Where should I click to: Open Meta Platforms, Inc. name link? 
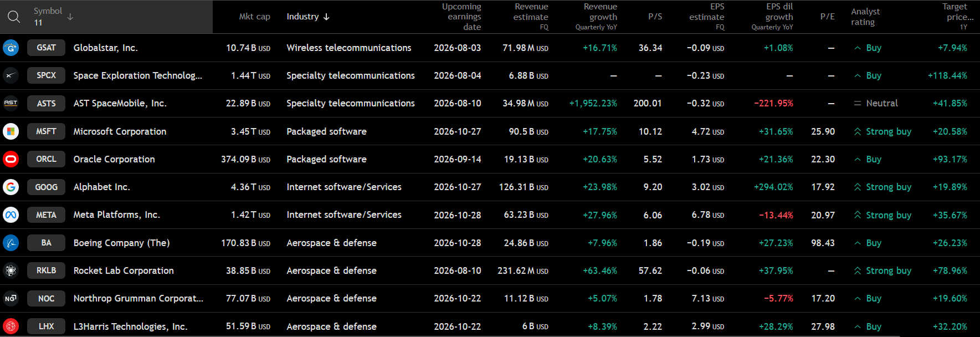tap(116, 215)
